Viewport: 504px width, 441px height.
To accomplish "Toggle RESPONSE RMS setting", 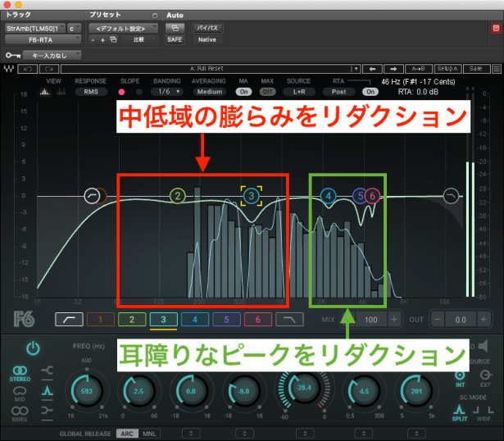I will (91, 92).
